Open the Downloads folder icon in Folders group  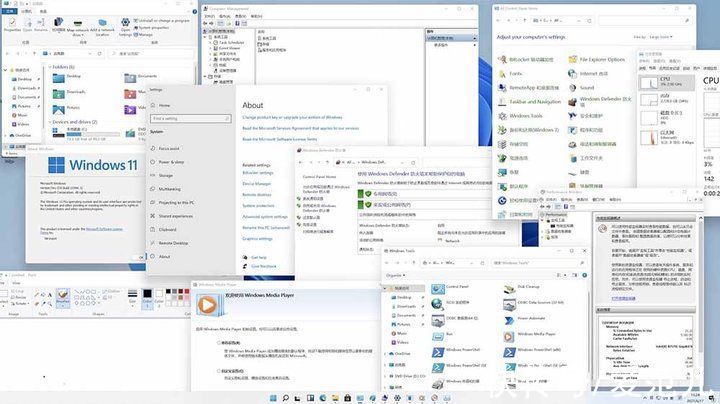59,94
